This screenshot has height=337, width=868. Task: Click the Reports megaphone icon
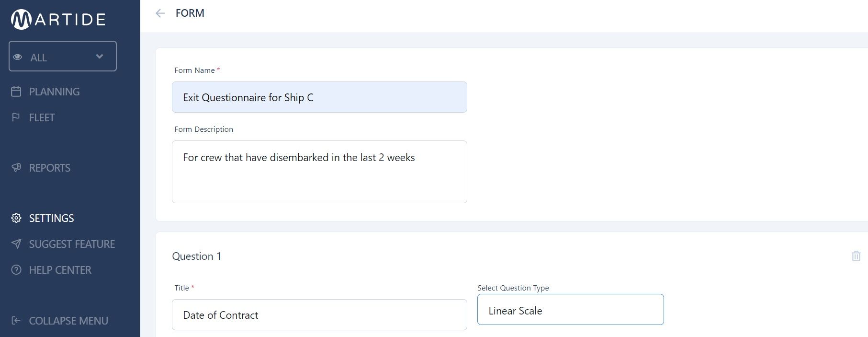click(16, 167)
